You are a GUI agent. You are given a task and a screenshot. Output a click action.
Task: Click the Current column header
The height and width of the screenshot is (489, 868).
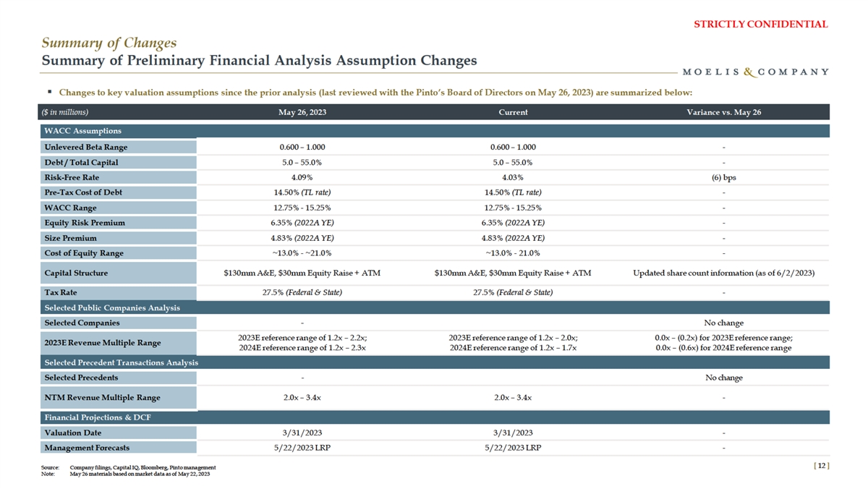[x=513, y=112]
